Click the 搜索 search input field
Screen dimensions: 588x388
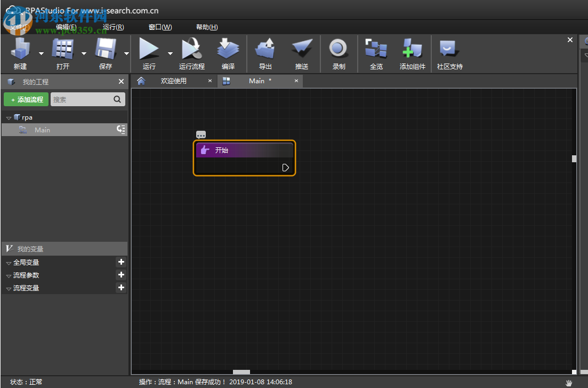(82, 99)
